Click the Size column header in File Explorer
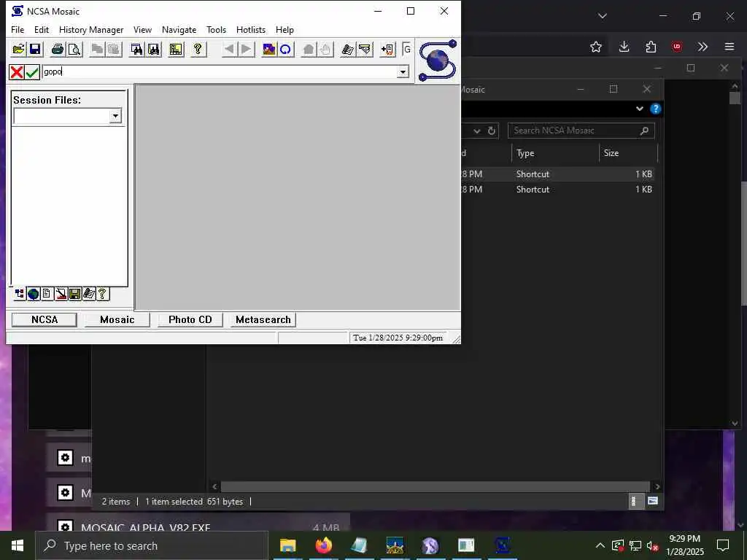The height and width of the screenshot is (560, 747). click(x=628, y=153)
